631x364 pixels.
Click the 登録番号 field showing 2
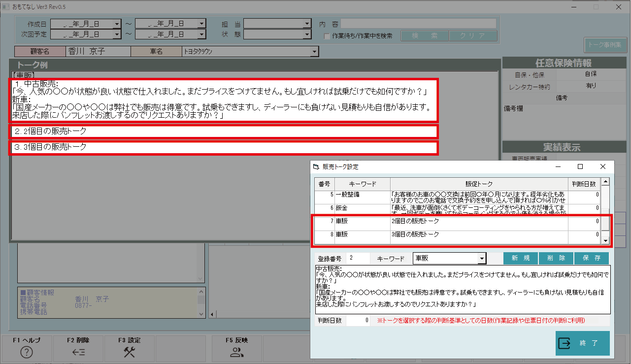(x=358, y=258)
